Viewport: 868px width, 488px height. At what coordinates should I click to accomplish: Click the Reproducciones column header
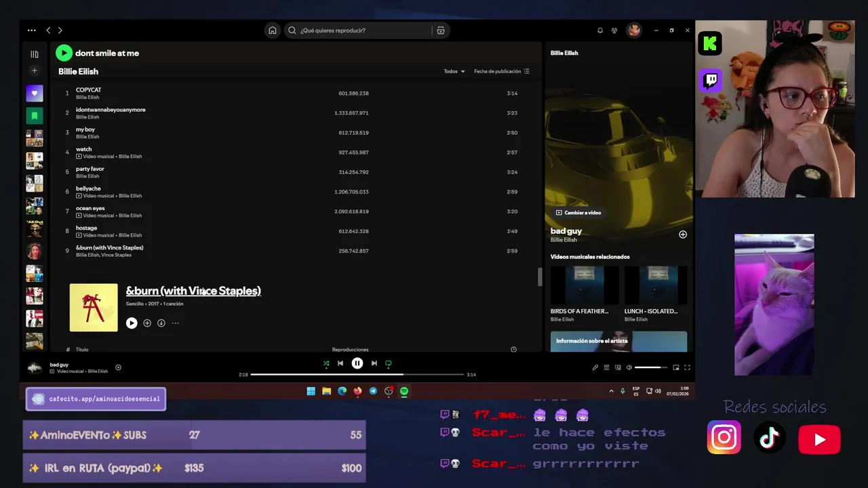[350, 350]
